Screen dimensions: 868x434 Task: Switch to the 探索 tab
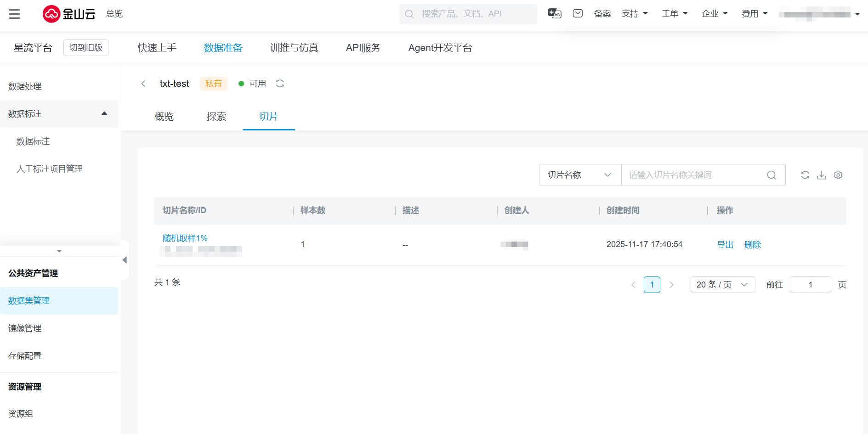216,117
